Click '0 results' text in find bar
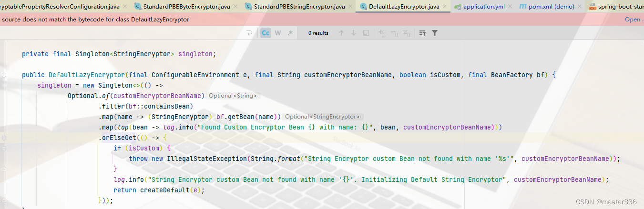The height and width of the screenshot is (209, 644). [x=318, y=33]
